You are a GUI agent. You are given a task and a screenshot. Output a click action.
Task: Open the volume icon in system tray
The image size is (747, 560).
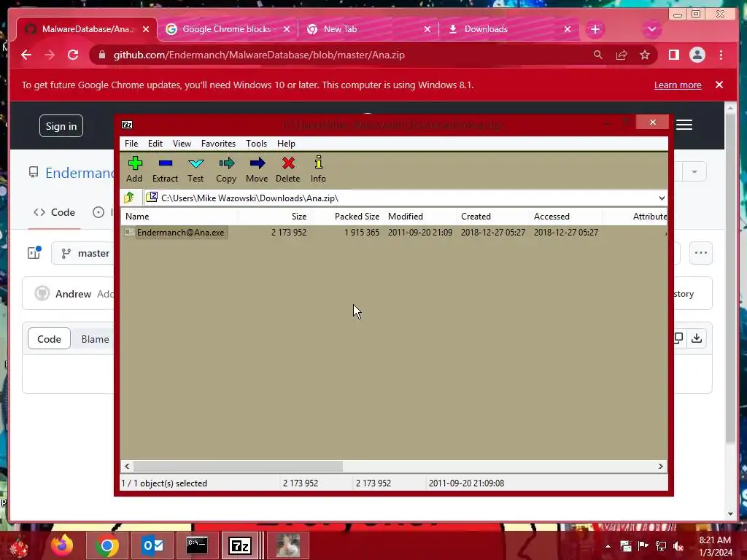point(678,546)
